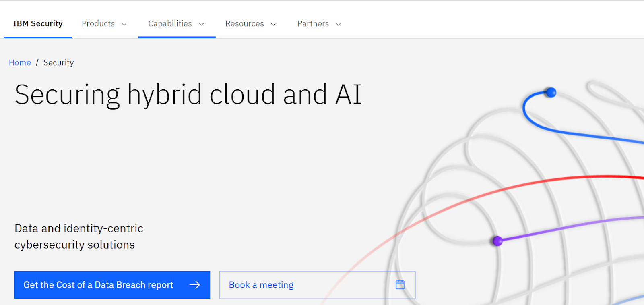Go to the Home breadcrumb link
The width and height of the screenshot is (644, 305).
20,63
